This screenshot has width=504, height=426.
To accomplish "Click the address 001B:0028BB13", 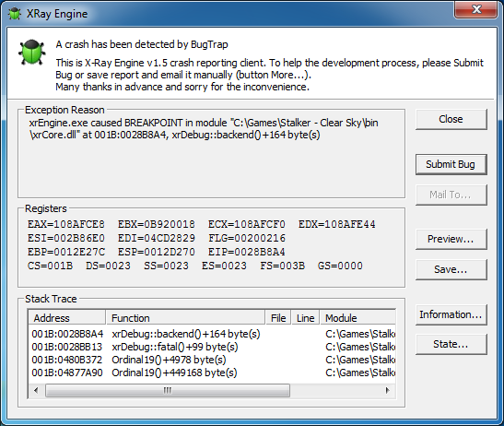I will tap(67, 347).
